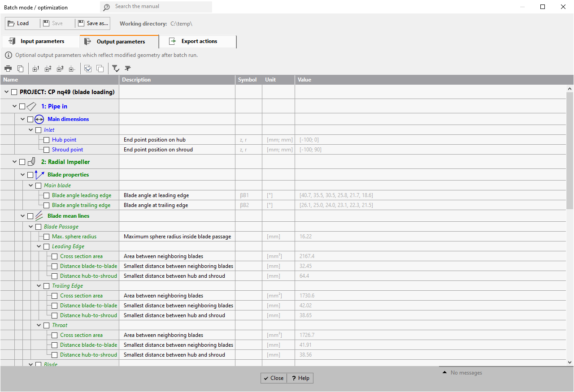Image resolution: width=574 pixels, height=392 pixels.
Task: Click the Print toolbar icon
Action: pyautogui.click(x=8, y=69)
